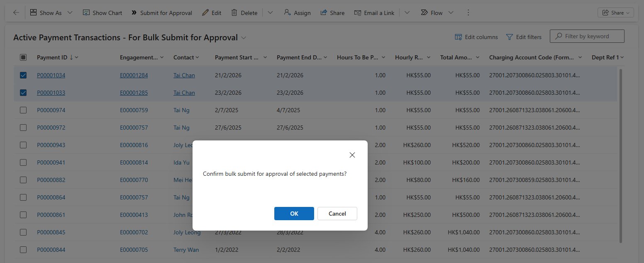Close the confirmation dialog with X
Viewport: 644px width, 263px height.
point(352,155)
